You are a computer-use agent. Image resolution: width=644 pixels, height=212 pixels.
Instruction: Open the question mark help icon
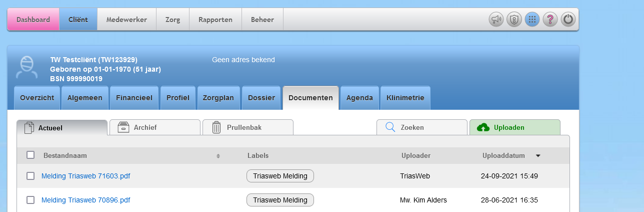click(x=550, y=20)
